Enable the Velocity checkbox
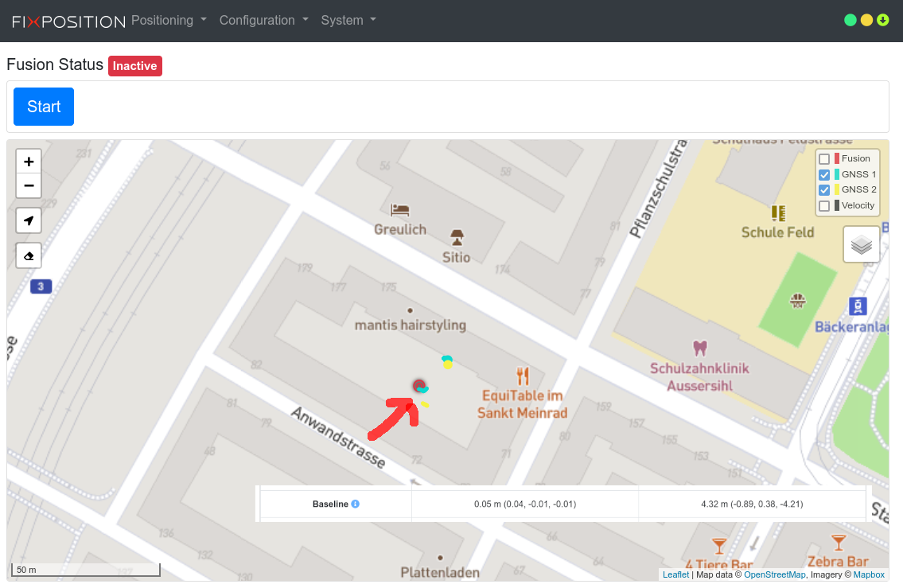Screen dimensions: 903x588 [x=824, y=206]
